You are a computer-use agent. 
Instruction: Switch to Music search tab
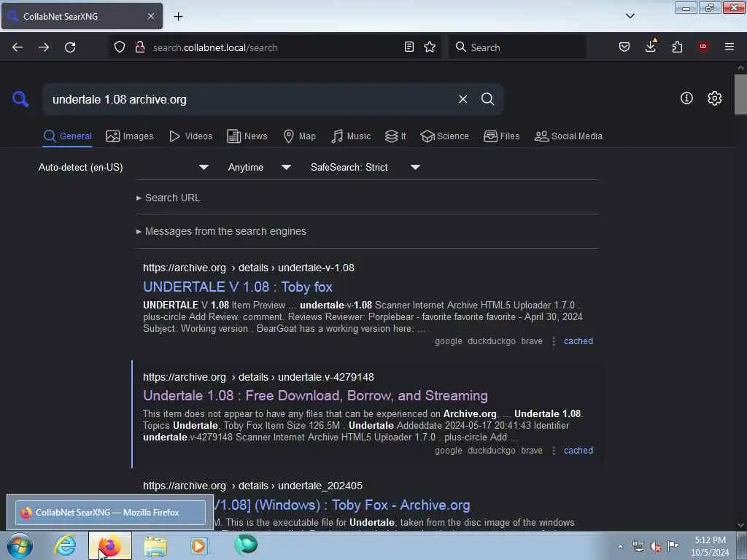pyautogui.click(x=351, y=136)
